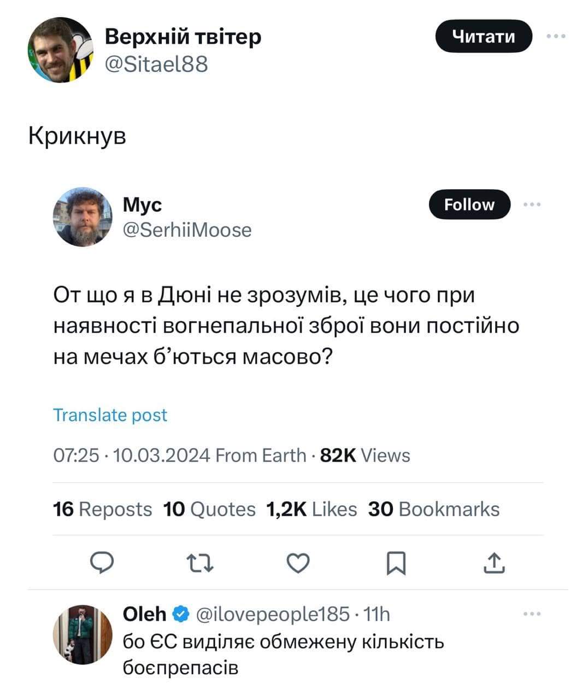Expand options menu on Oleh's reply

(532, 614)
